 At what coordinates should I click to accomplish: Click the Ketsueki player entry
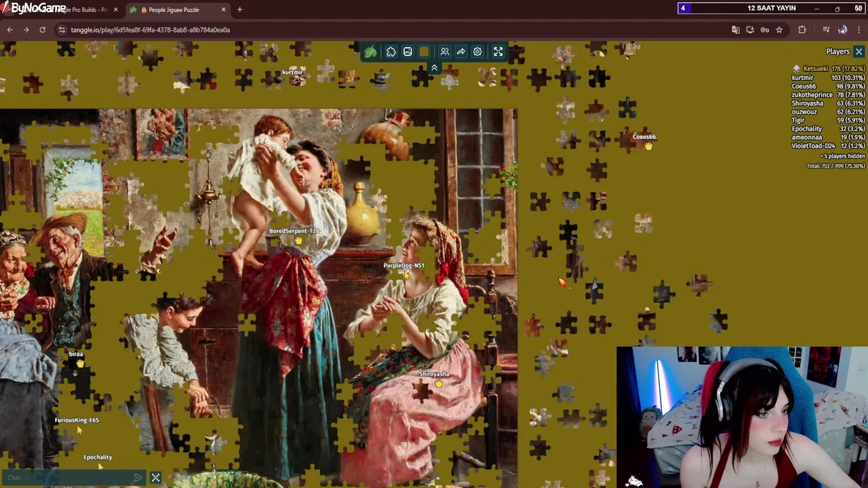point(829,69)
